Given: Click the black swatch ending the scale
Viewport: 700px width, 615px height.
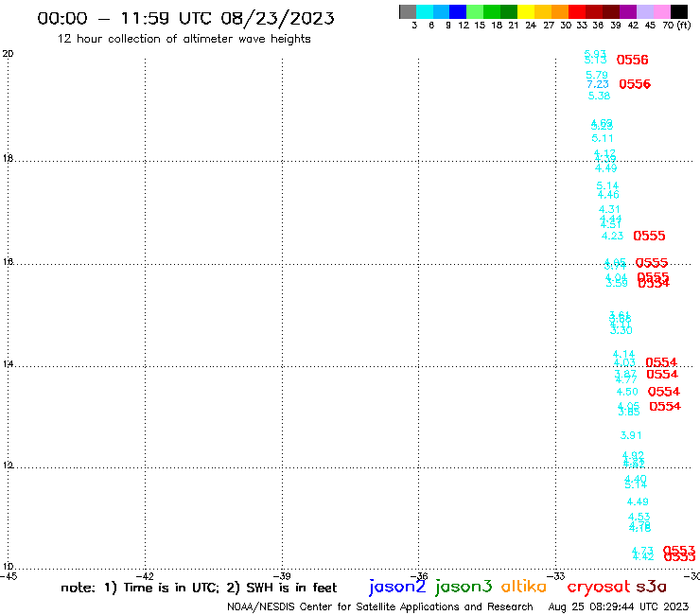Looking at the screenshot, I should (679, 11).
